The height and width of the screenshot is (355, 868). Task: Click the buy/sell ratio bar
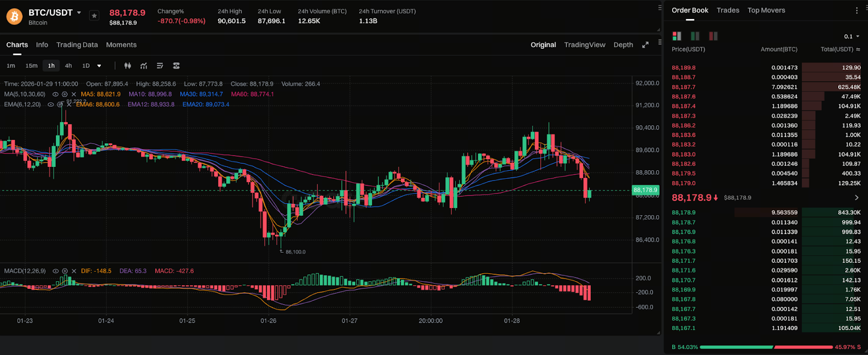[766, 347]
